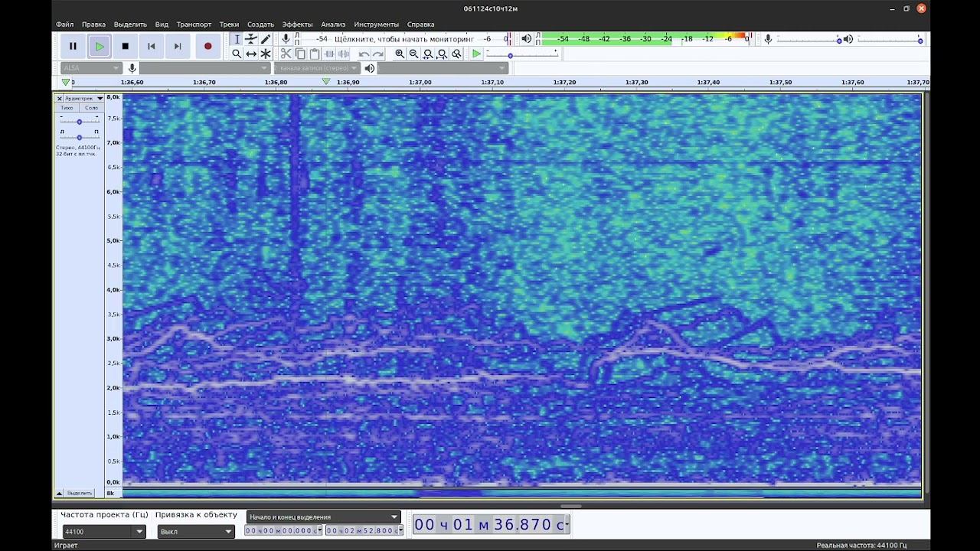Image resolution: width=980 pixels, height=551 pixels.
Task: Select the Envelope tool
Action: click(251, 39)
